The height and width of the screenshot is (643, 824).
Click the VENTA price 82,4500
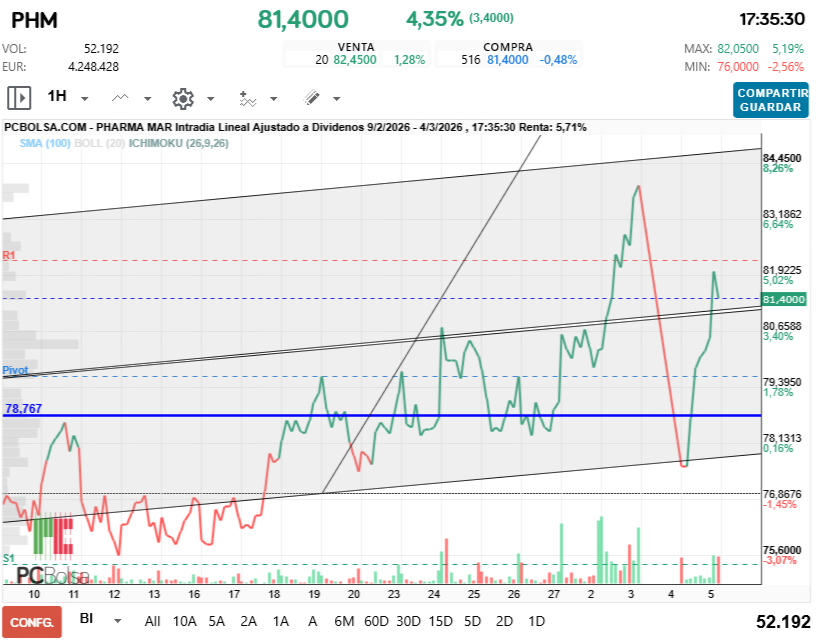point(355,60)
